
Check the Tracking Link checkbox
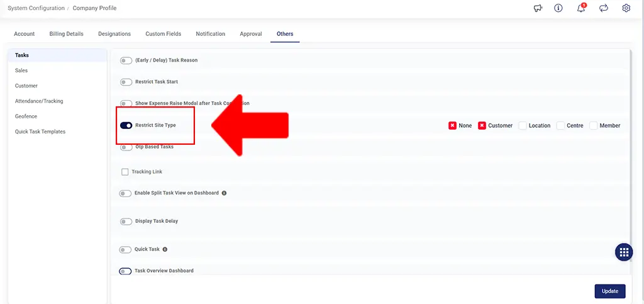pyautogui.click(x=125, y=172)
